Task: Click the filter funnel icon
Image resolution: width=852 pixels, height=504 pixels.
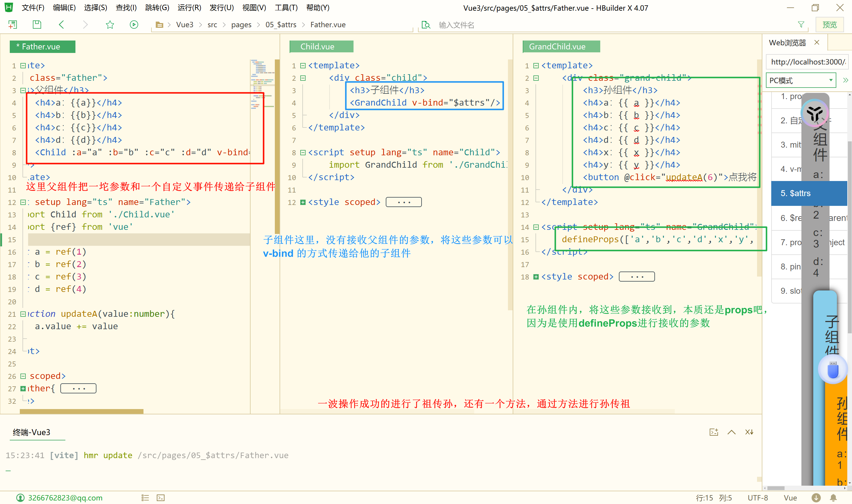Action: click(x=801, y=25)
